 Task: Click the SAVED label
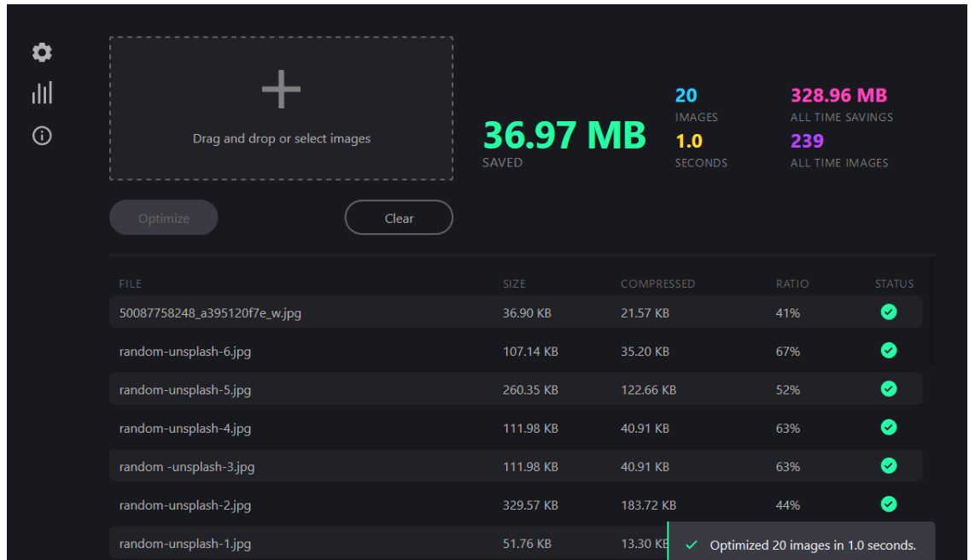tap(502, 162)
